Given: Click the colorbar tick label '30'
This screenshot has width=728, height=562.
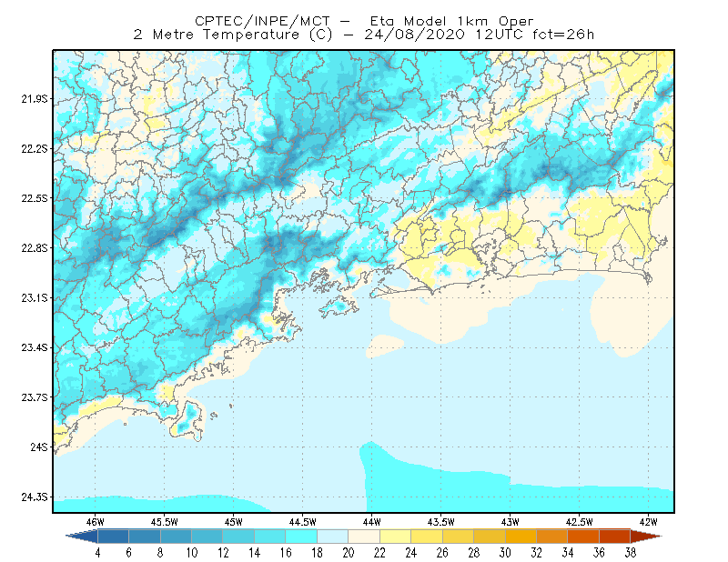Looking at the screenshot, I should point(505,553).
